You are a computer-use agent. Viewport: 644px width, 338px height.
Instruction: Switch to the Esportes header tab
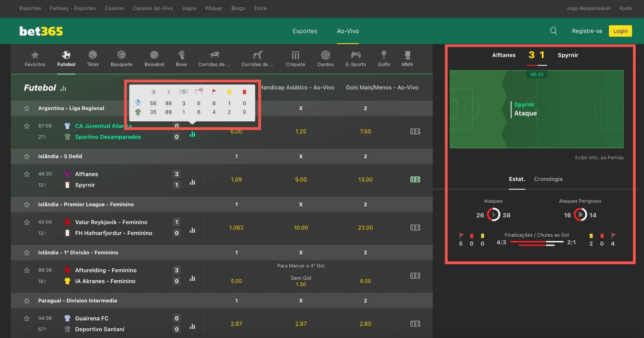[305, 31]
